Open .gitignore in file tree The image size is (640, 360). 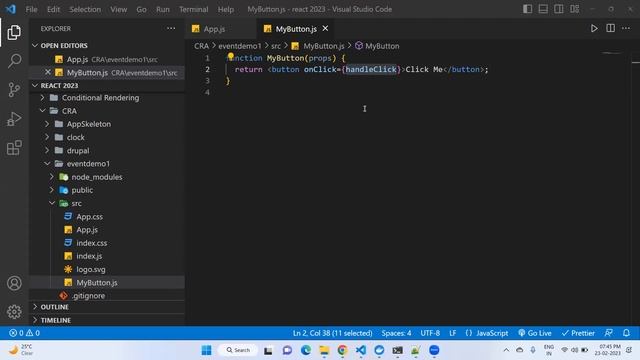pyautogui.click(x=106, y=296)
